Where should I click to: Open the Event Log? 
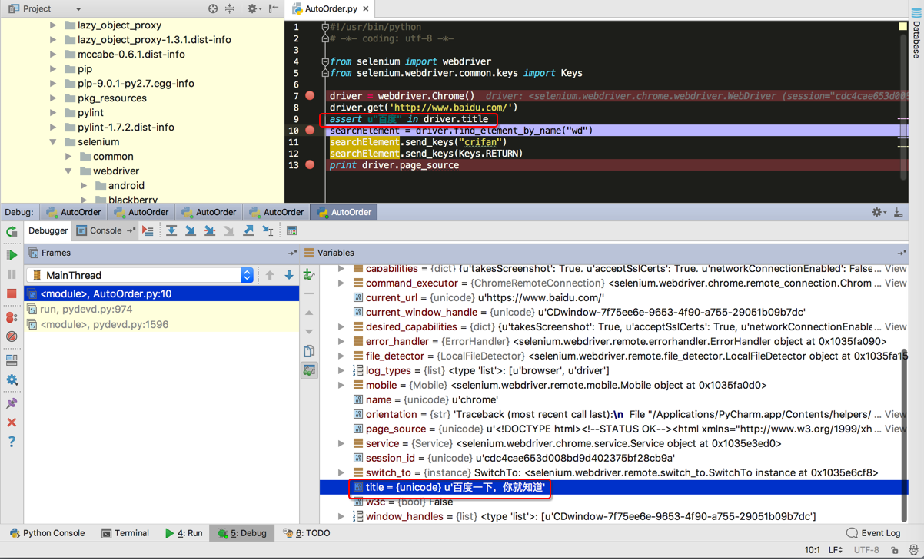point(873,532)
